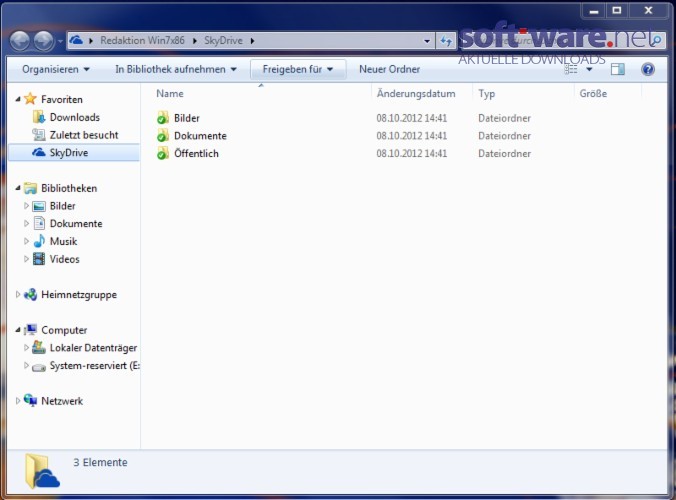Change view with the view icon
This screenshot has height=500, width=676.
tap(571, 69)
